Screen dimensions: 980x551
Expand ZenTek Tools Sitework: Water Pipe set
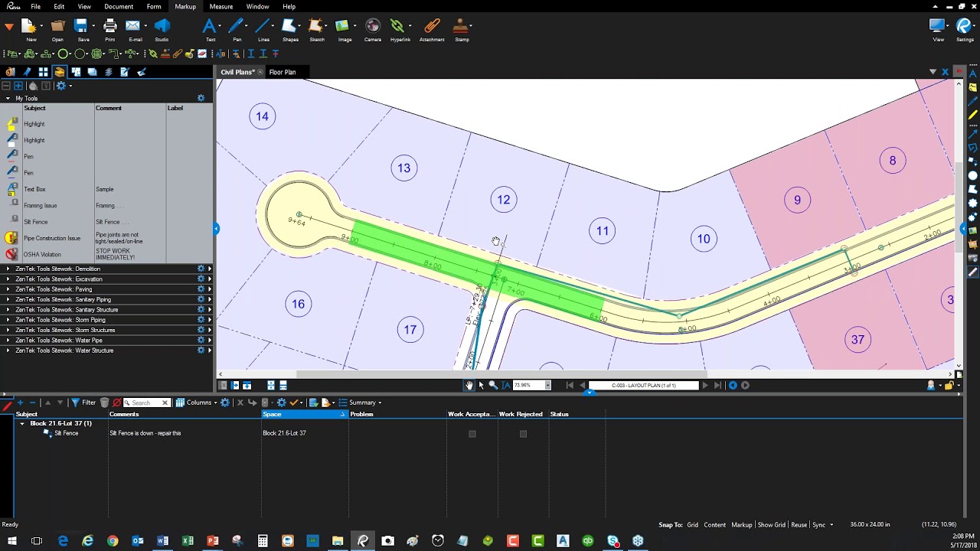8,340
